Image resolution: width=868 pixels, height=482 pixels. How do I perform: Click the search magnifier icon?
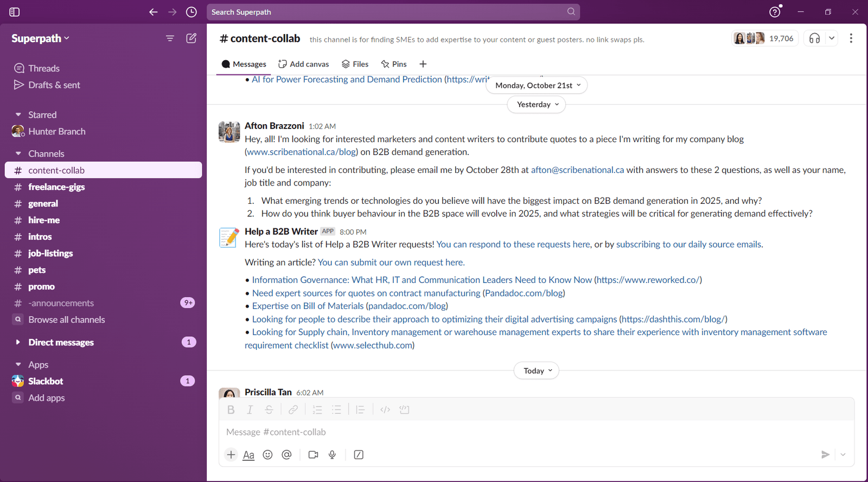pos(571,11)
